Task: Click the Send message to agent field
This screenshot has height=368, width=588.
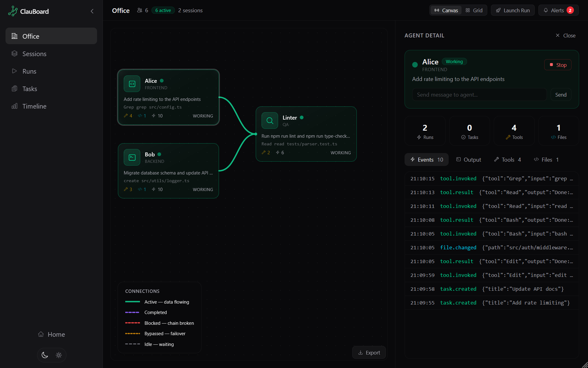Action: 479,94
